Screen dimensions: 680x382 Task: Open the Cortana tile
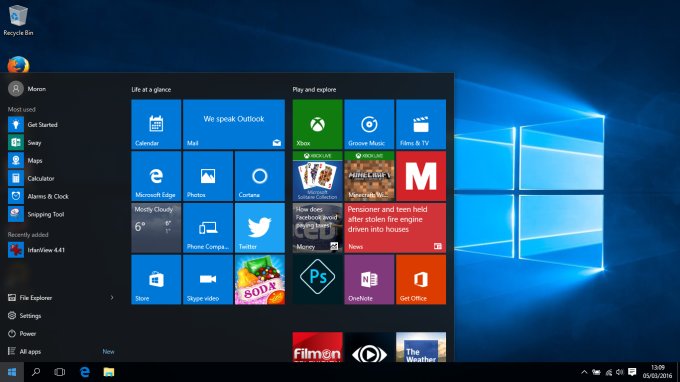[x=259, y=176]
